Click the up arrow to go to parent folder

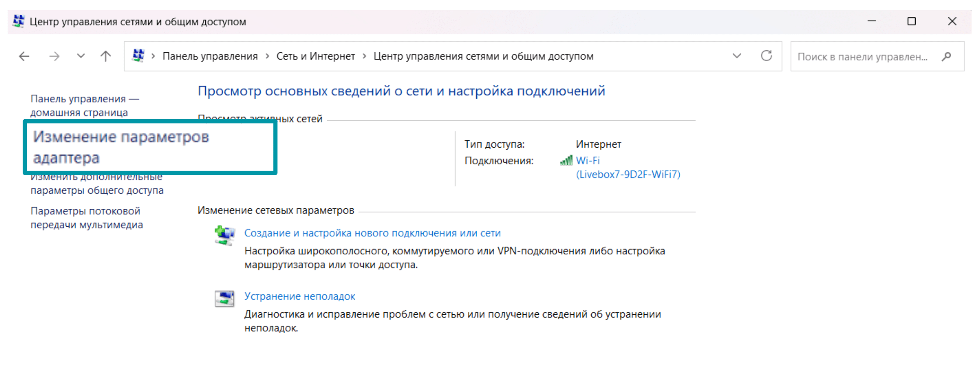[105, 56]
